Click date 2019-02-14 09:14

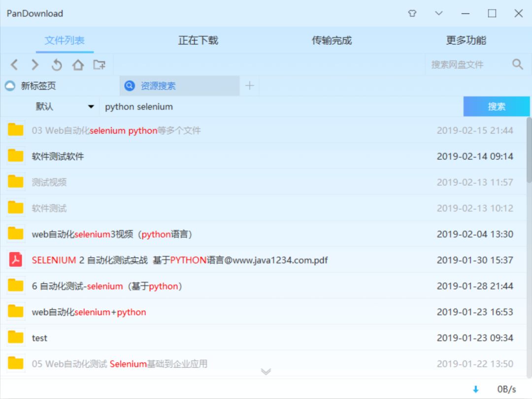[x=475, y=157]
